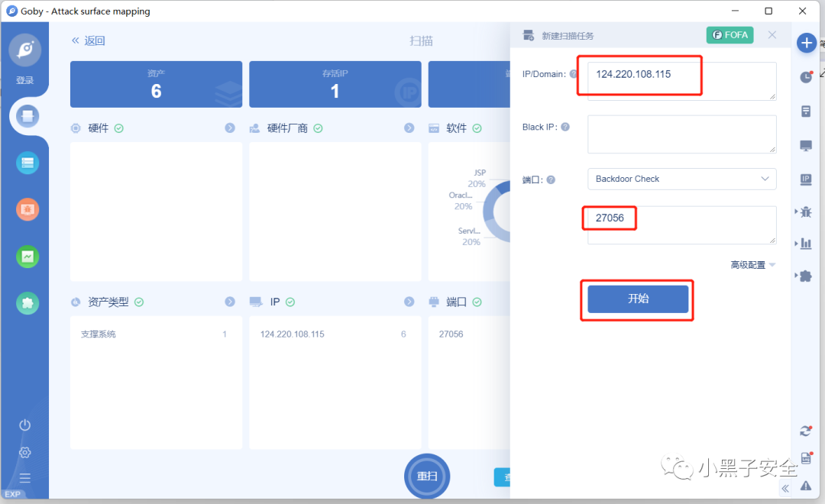825x504 pixels.
Task: Click the port text box containing 27056
Action: pos(682,225)
